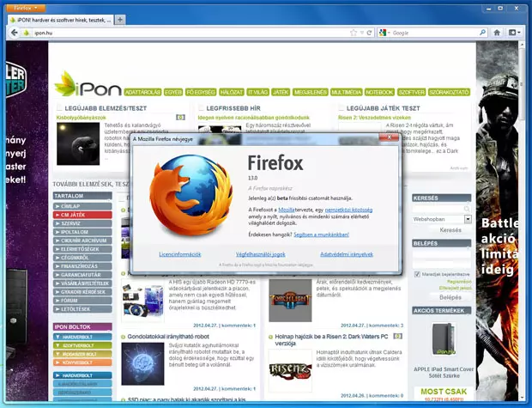
Task: Open LETÖLTÉSEK in the sidebar
Action: 82,309
